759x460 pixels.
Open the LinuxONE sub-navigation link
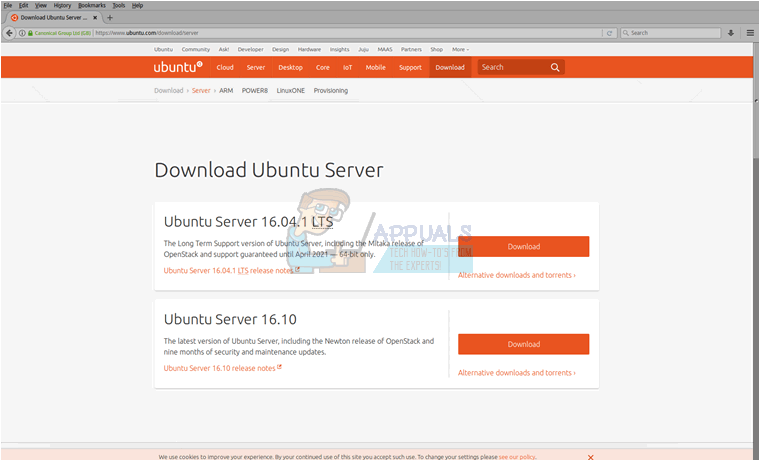click(x=290, y=91)
